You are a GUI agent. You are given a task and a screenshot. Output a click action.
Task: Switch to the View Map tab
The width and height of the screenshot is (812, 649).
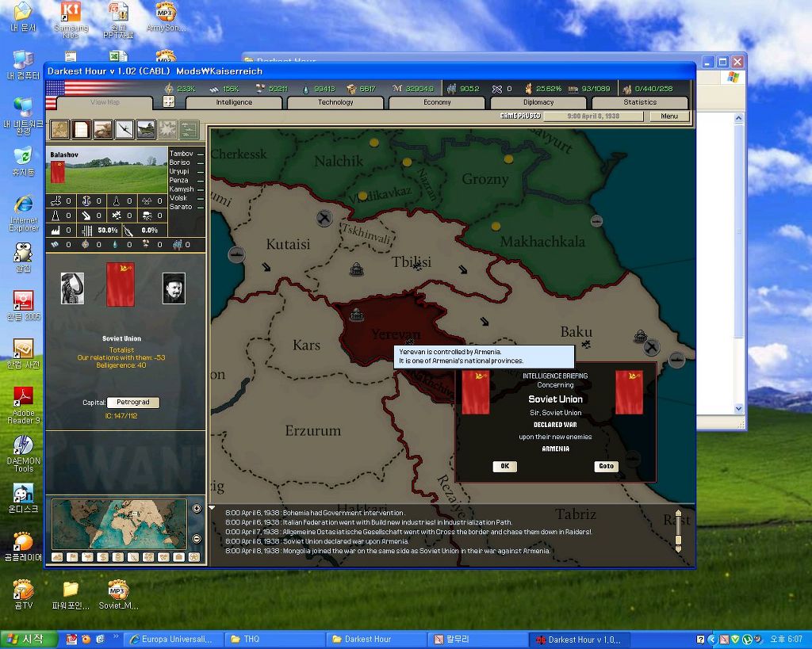[x=105, y=102]
